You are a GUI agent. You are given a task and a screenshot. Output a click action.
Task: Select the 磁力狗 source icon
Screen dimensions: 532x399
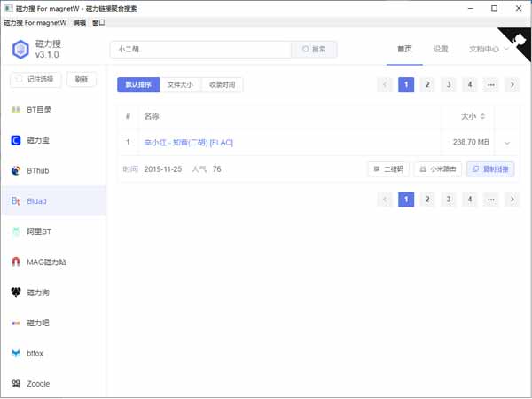16,293
